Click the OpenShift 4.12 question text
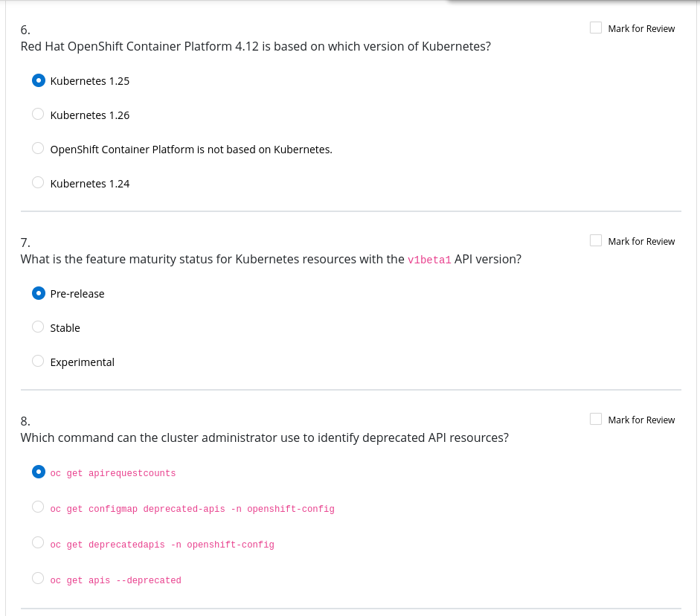Viewport: 700px width, 616px height. 255,46
